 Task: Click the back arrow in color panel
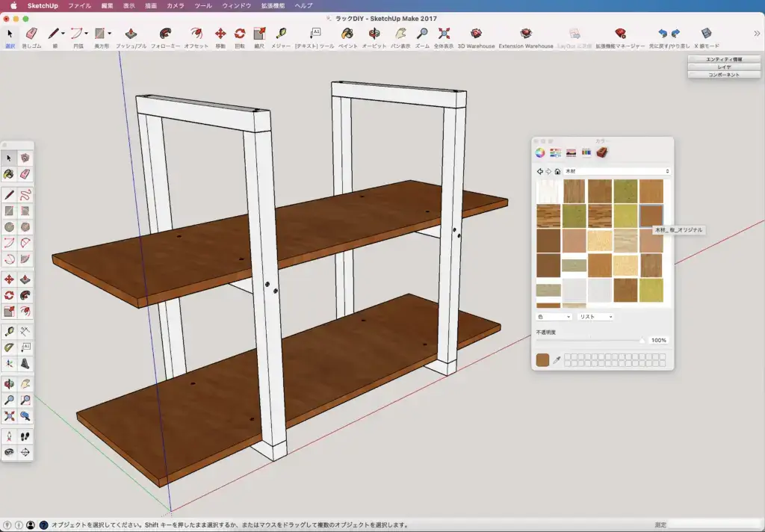click(539, 171)
